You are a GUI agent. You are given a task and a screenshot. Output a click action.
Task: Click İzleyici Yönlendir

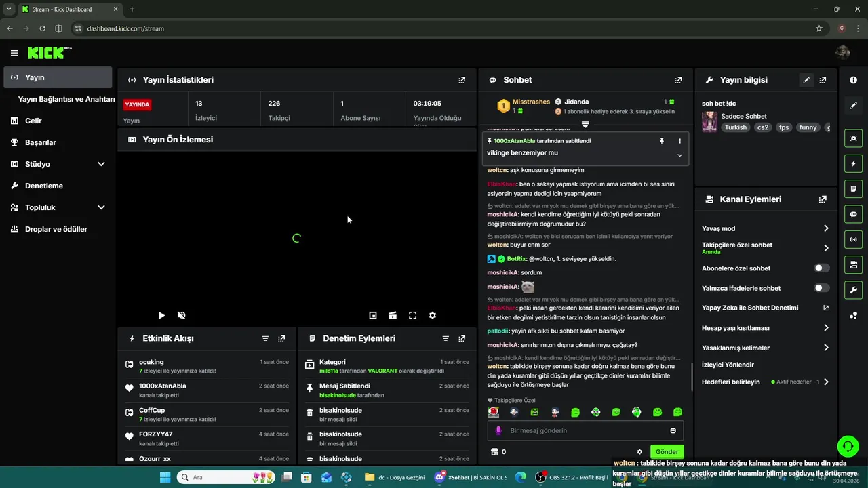(728, 365)
